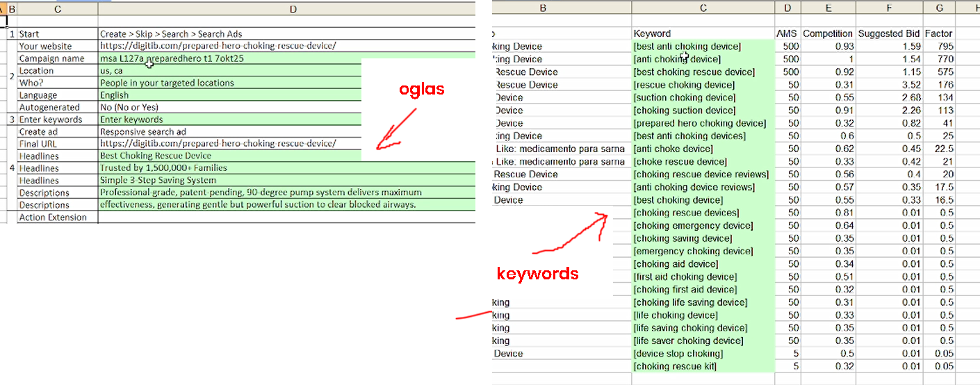Click the campaign name value starting with msa L127a
Image resolution: width=980 pixels, height=385 pixels.
coord(172,59)
